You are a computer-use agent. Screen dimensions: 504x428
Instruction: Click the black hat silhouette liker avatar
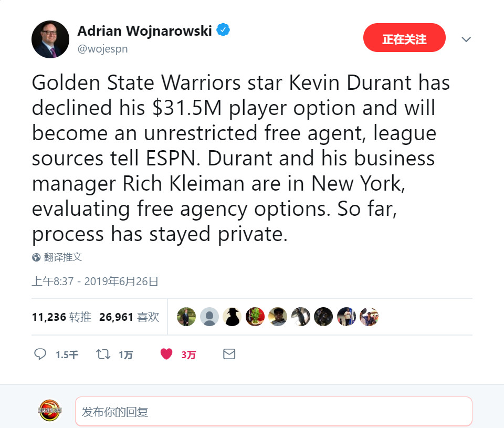pyautogui.click(x=232, y=317)
